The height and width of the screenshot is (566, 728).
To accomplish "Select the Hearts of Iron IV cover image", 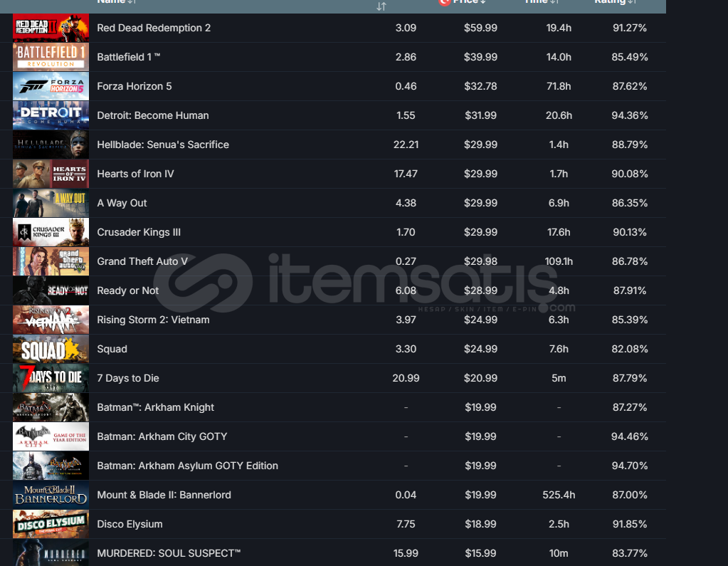I will (51, 174).
